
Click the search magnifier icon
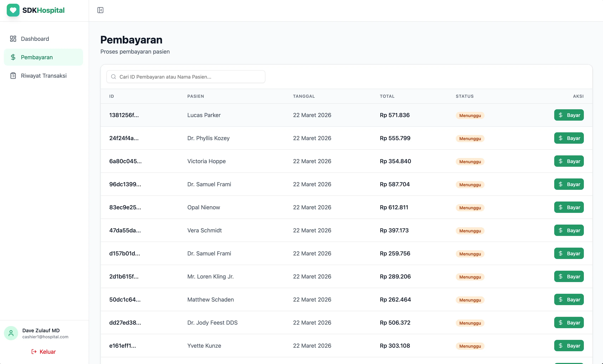[113, 77]
